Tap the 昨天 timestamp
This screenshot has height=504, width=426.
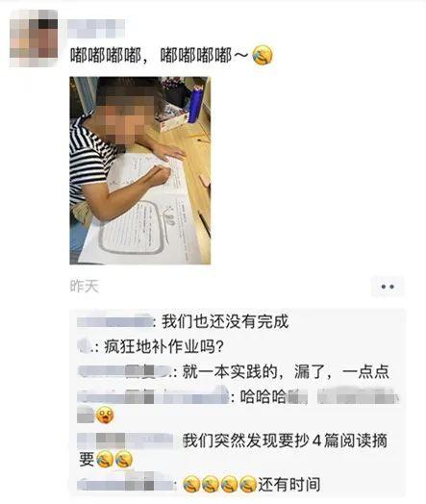tap(85, 286)
